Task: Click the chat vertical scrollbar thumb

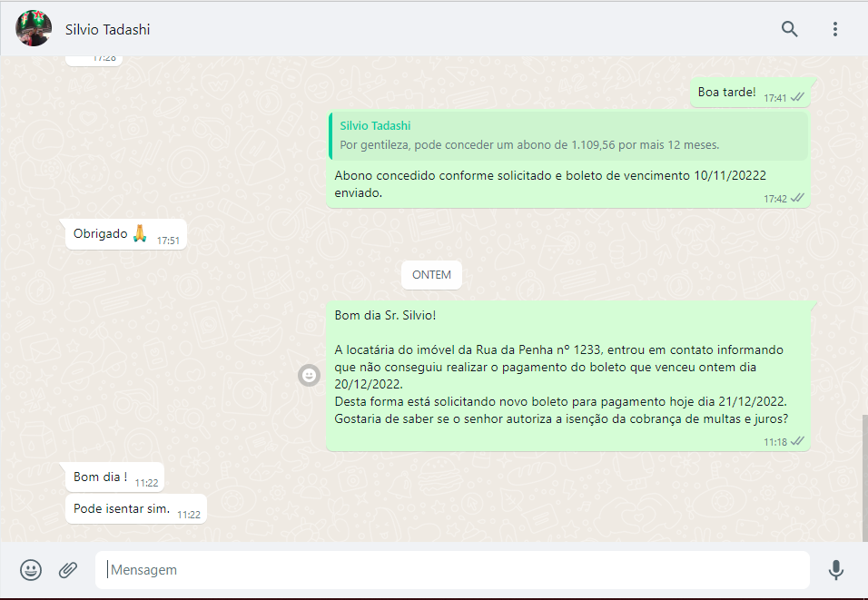Action: 863,477
